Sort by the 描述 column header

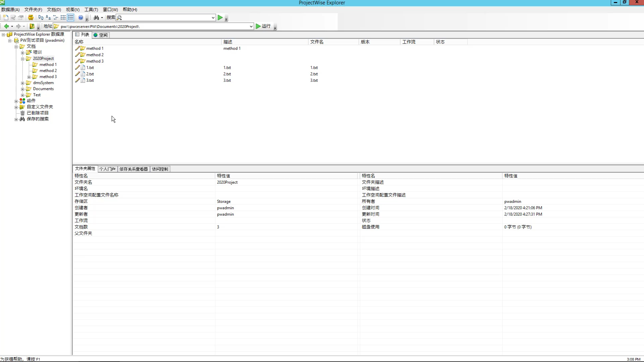point(265,42)
